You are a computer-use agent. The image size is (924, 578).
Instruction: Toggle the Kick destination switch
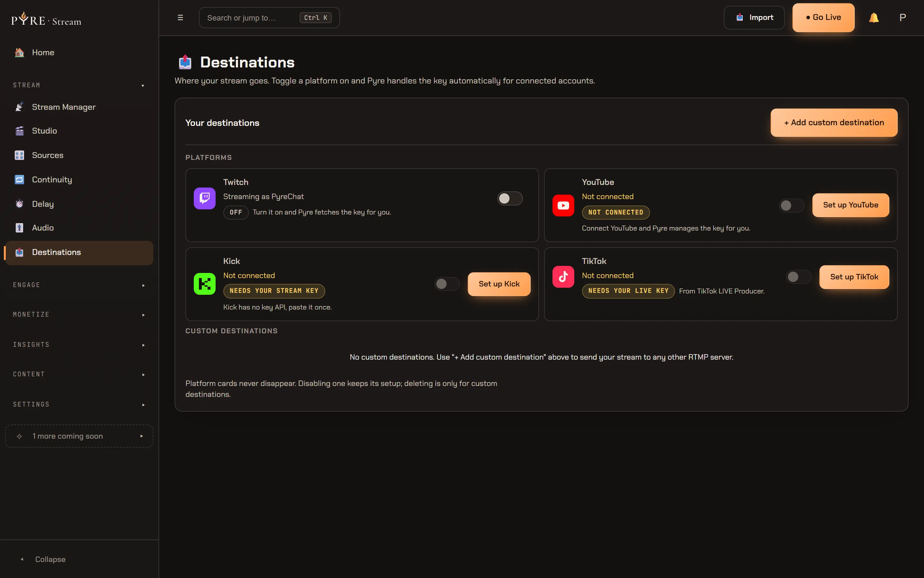click(x=447, y=284)
